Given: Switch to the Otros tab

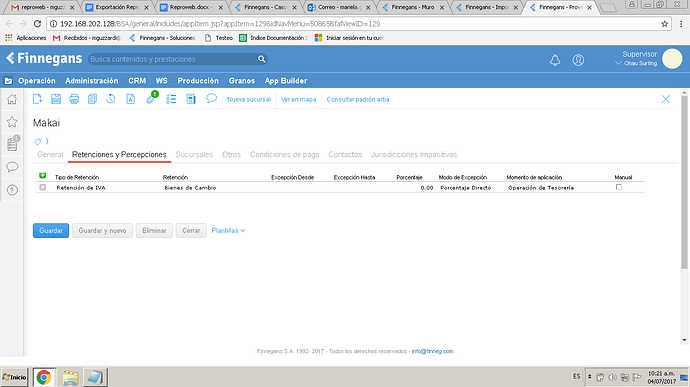Looking at the screenshot, I should [231, 155].
